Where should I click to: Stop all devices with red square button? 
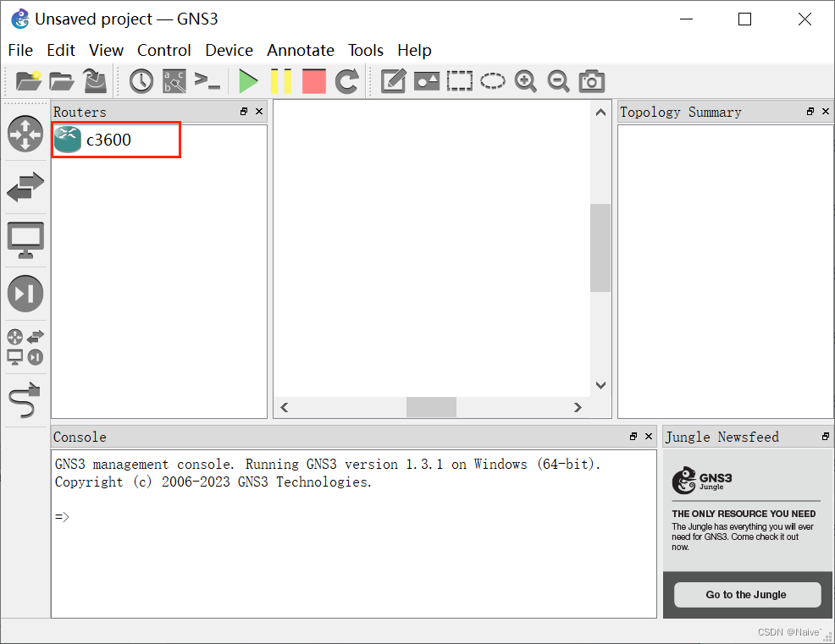coord(313,81)
